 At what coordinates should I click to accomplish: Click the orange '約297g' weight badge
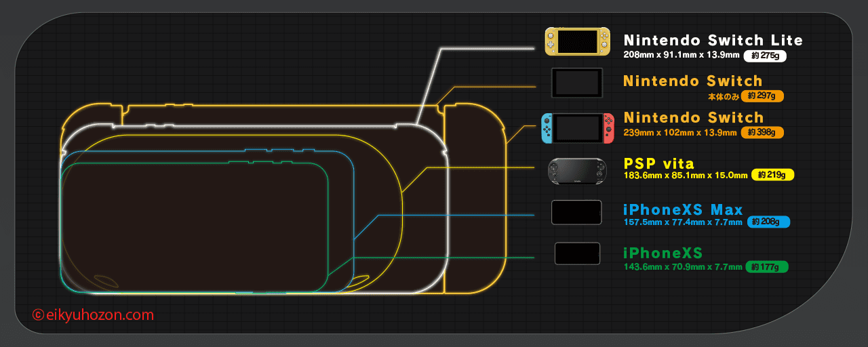[762, 96]
